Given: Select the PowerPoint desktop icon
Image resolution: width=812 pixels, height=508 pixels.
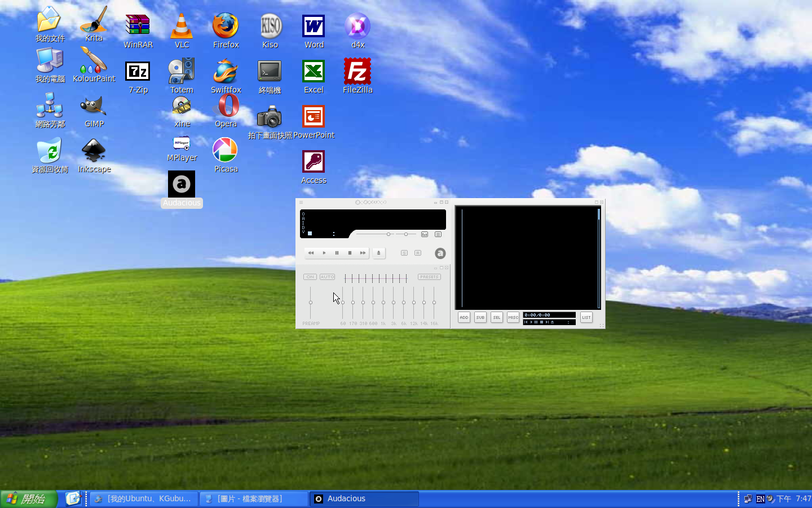Looking at the screenshot, I should coord(314,122).
